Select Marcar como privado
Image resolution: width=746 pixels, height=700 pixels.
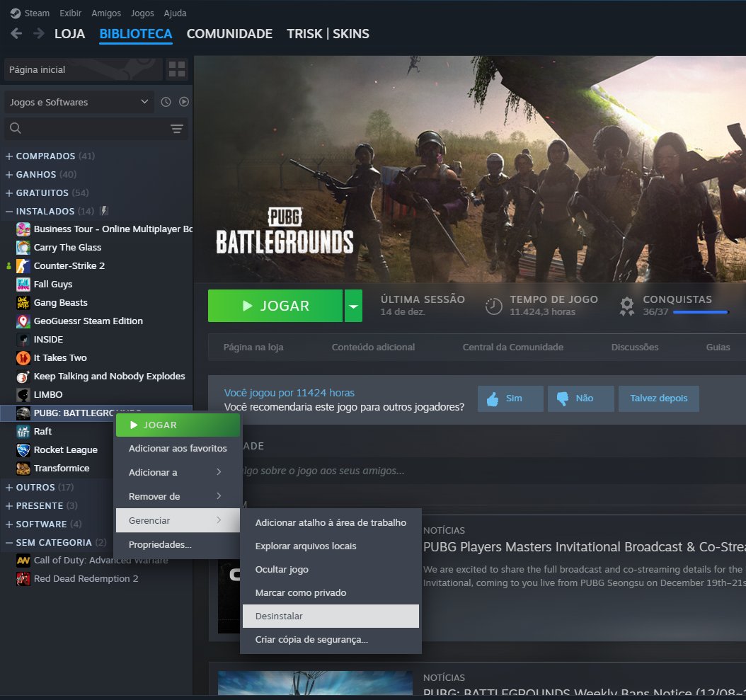pyautogui.click(x=331, y=593)
